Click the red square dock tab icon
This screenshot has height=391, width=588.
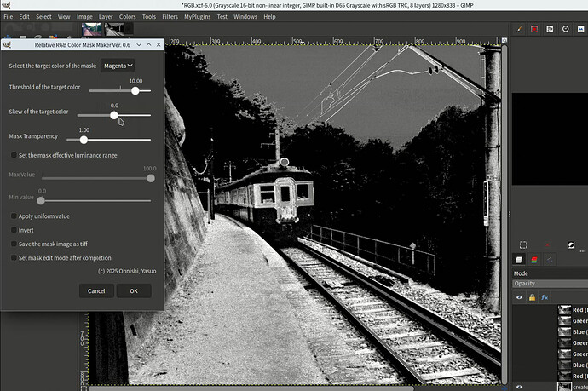pos(535,29)
